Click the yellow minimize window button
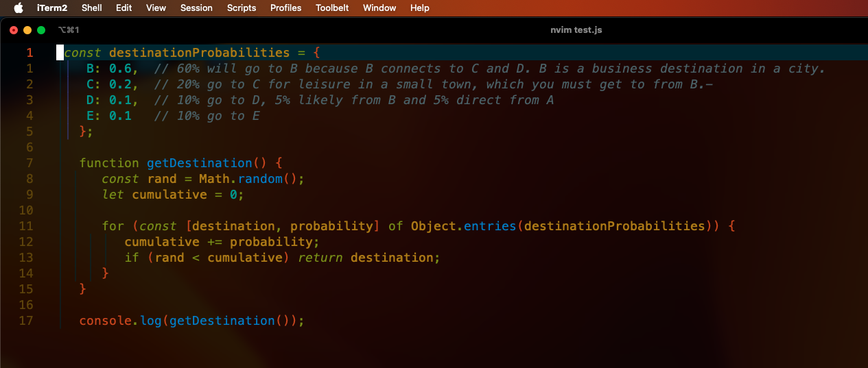Image resolution: width=868 pixels, height=368 pixels. point(27,30)
